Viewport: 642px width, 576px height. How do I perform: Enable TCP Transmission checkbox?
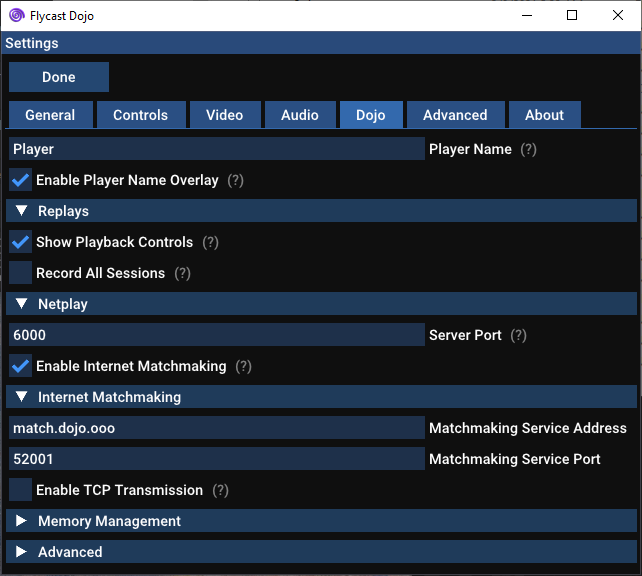20,490
